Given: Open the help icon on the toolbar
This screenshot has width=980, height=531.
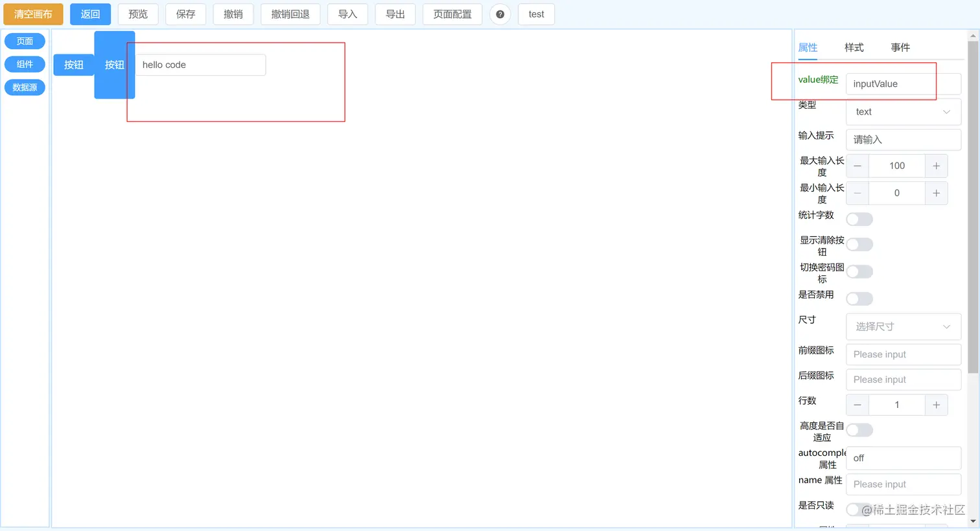Looking at the screenshot, I should (x=500, y=14).
